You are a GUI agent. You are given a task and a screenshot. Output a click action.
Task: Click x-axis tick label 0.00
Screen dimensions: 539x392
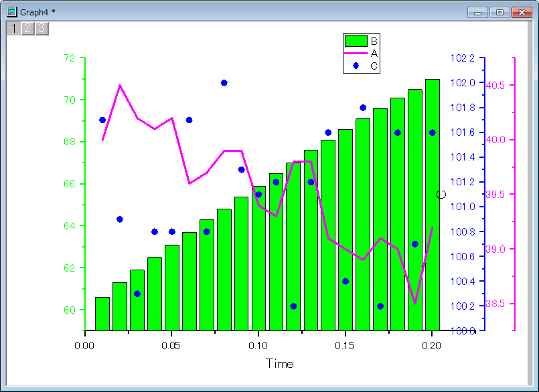(x=84, y=346)
